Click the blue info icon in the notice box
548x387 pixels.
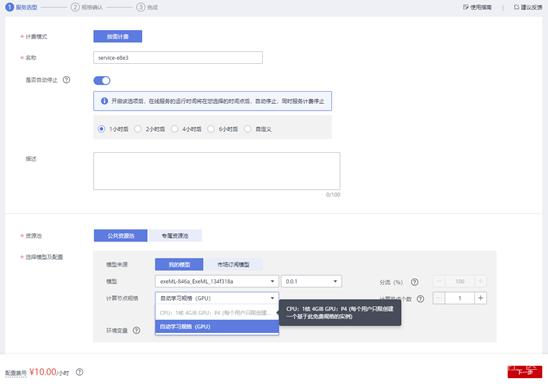[104, 101]
